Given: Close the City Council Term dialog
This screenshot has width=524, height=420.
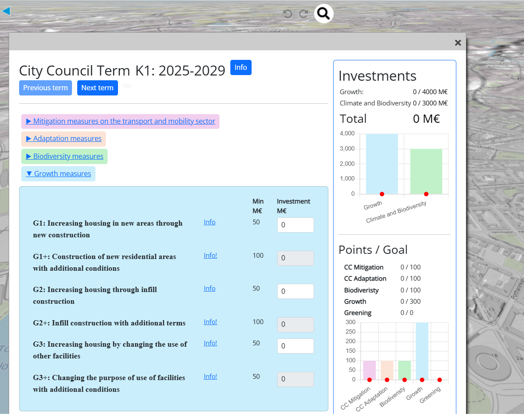Looking at the screenshot, I should 458,43.
